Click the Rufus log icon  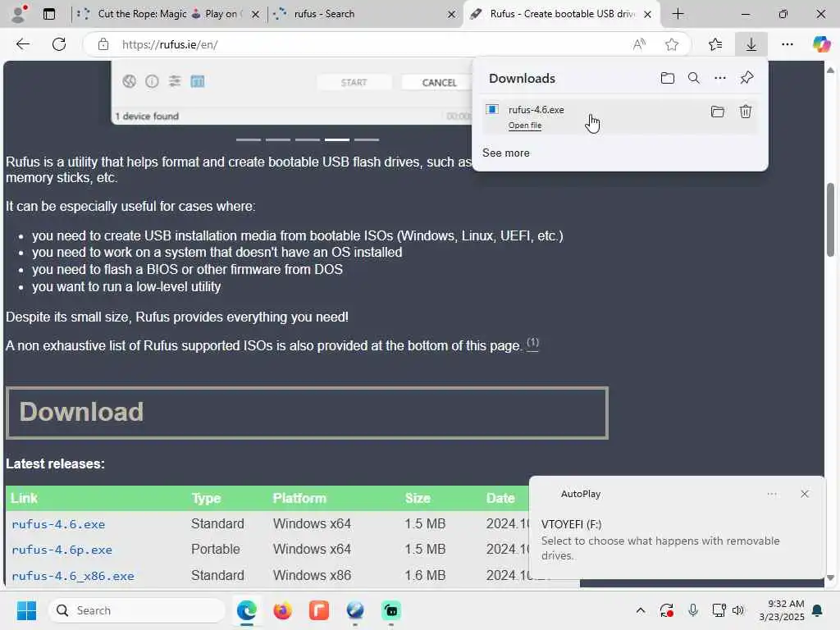198,81
